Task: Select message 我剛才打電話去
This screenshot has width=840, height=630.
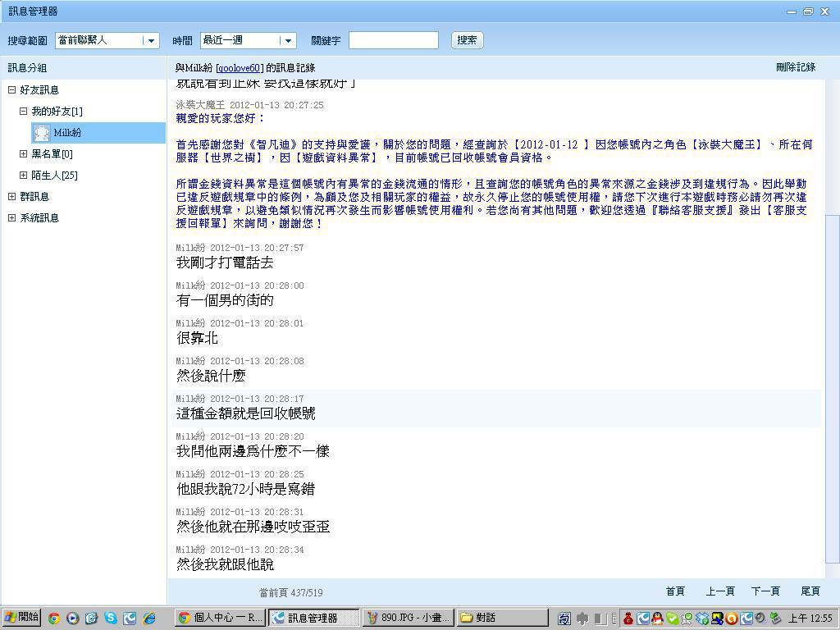Action: coord(225,262)
